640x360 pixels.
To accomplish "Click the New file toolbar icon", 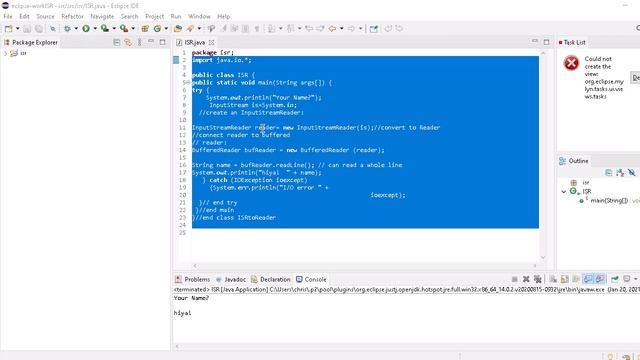I will [8, 29].
